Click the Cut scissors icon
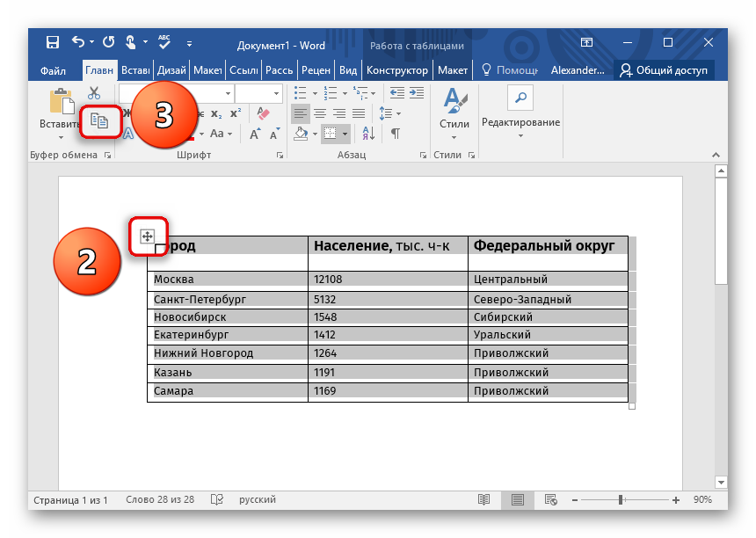This screenshot has width=756, height=538. click(x=94, y=93)
